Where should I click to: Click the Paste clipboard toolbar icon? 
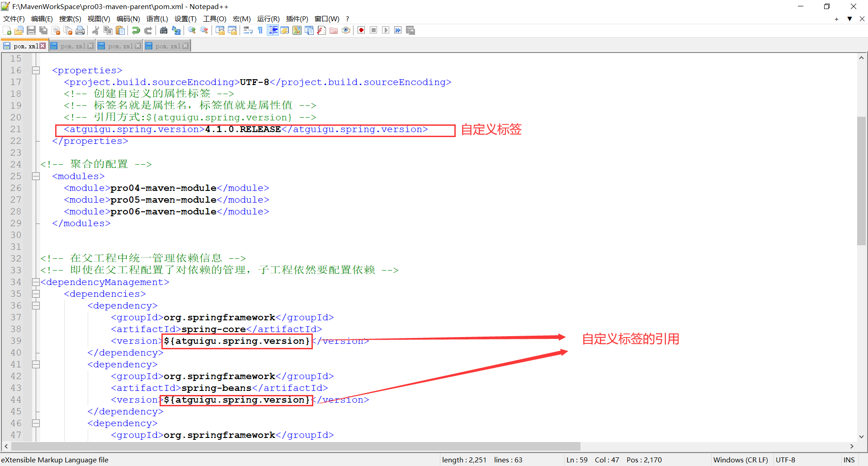point(120,30)
